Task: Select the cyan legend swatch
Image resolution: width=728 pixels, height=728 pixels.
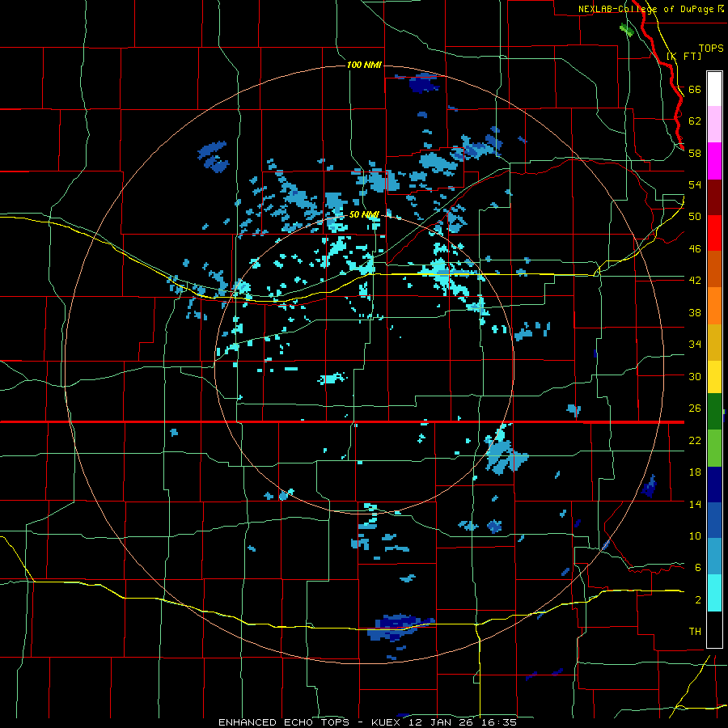Action: (714, 594)
